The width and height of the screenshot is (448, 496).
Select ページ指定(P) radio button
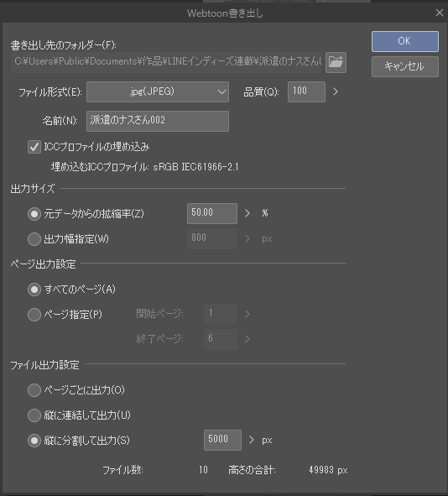click(34, 315)
